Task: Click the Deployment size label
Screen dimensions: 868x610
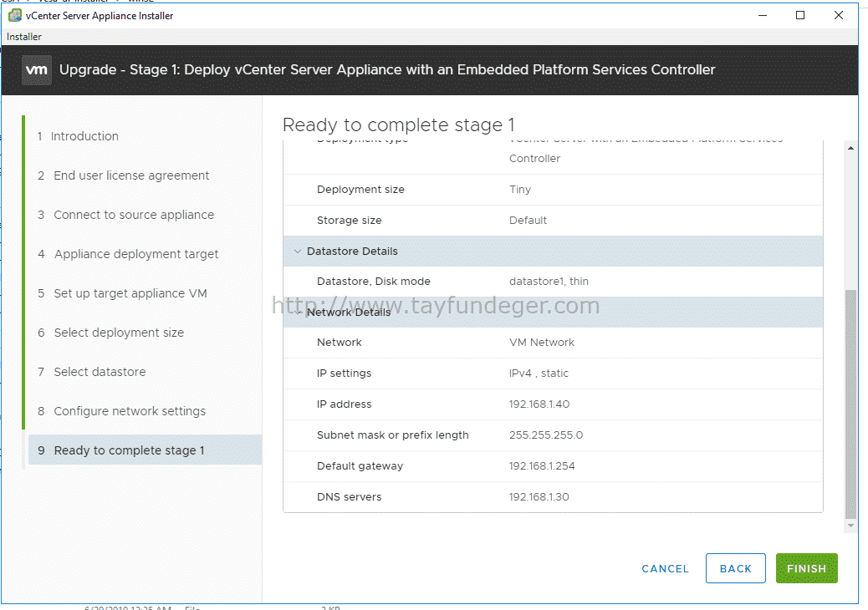Action: [360, 189]
